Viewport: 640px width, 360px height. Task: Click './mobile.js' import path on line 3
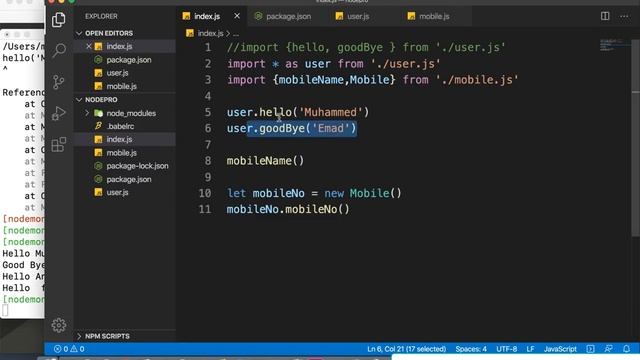click(477, 80)
